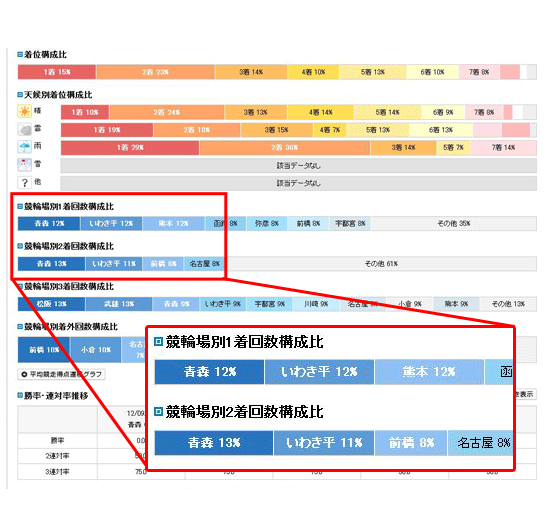
Task: Click the 武雄 13% segment
Action: [x=119, y=304]
